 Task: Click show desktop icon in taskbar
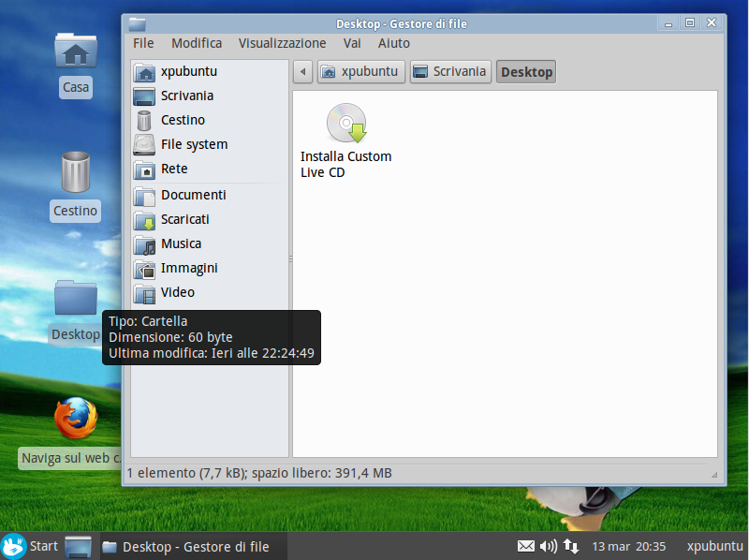78,547
